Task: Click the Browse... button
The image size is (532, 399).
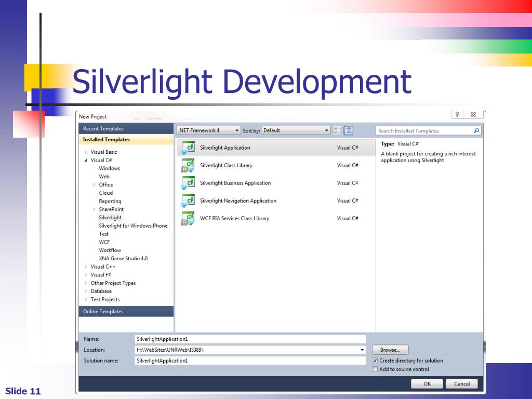Action: click(390, 350)
